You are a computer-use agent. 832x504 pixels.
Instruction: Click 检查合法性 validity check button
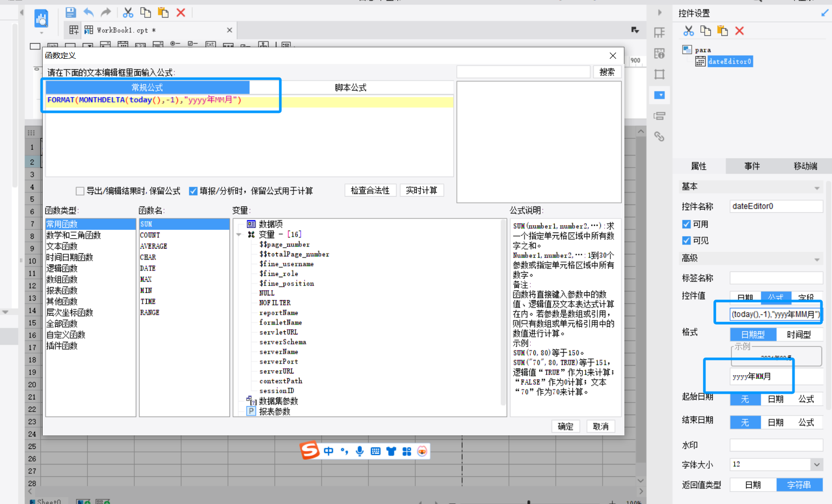tap(370, 190)
